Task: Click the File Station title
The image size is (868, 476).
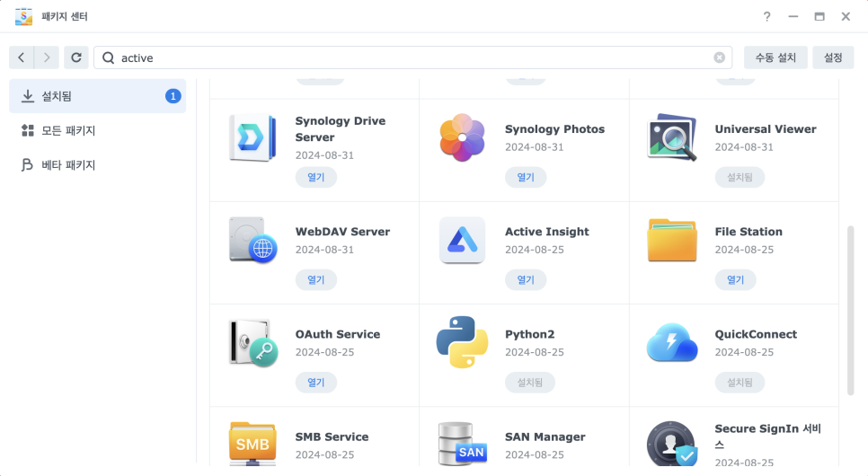Action: [748, 232]
